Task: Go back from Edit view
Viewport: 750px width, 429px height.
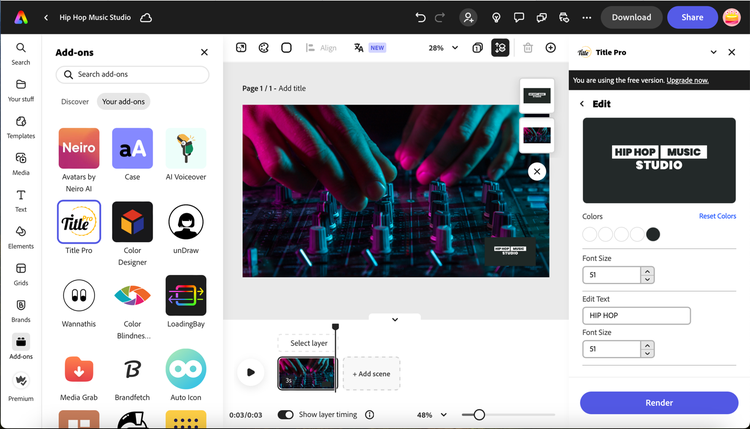Action: [582, 104]
